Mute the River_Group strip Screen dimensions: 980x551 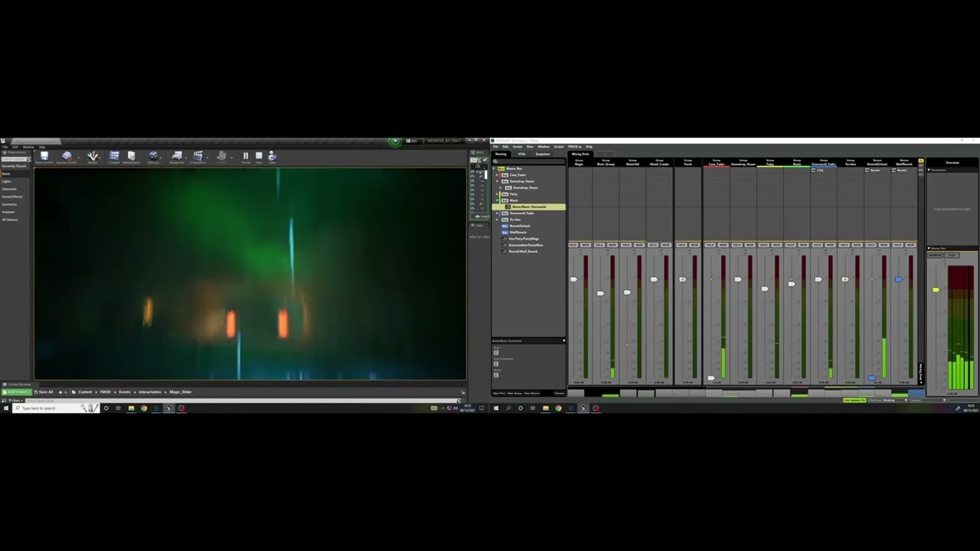pyautogui.click(x=612, y=245)
